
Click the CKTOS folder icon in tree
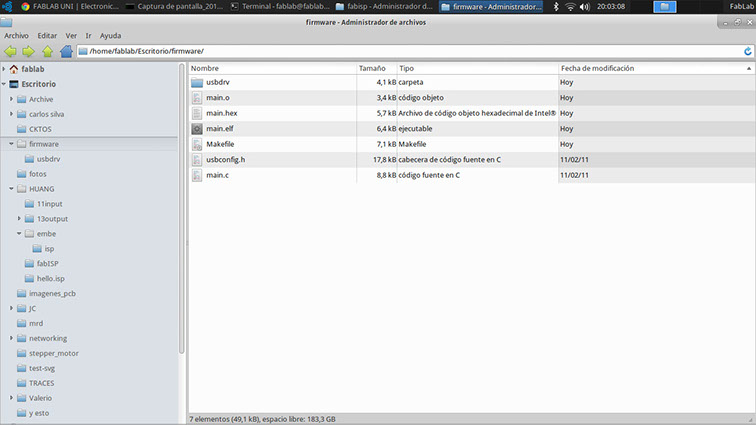pyautogui.click(x=22, y=129)
